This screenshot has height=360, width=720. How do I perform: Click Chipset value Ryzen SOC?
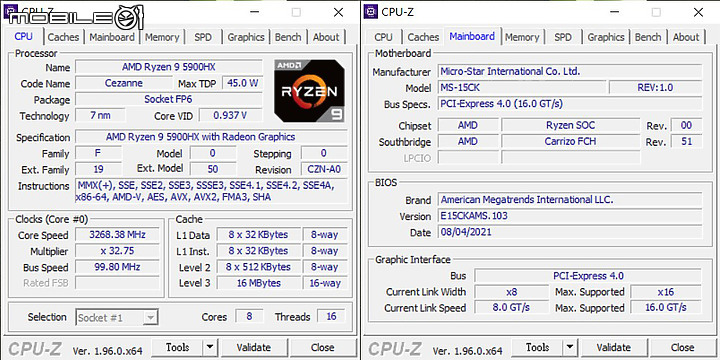(x=571, y=125)
